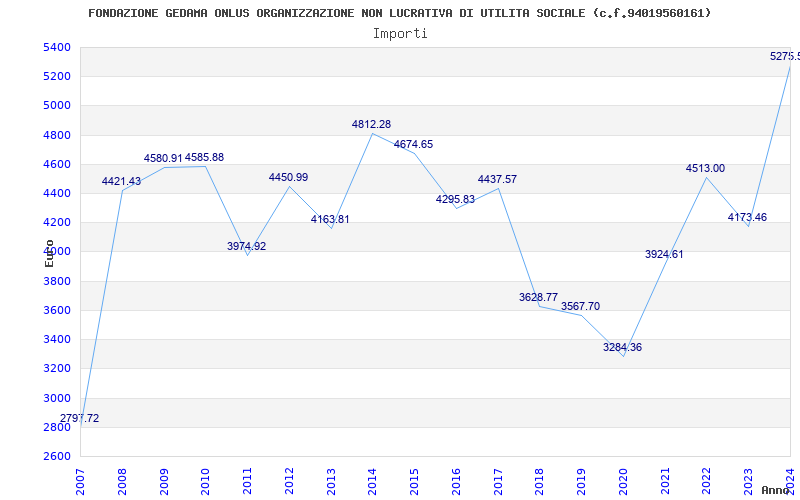
Task: Click the y-axis value 5200
Action: point(58,77)
